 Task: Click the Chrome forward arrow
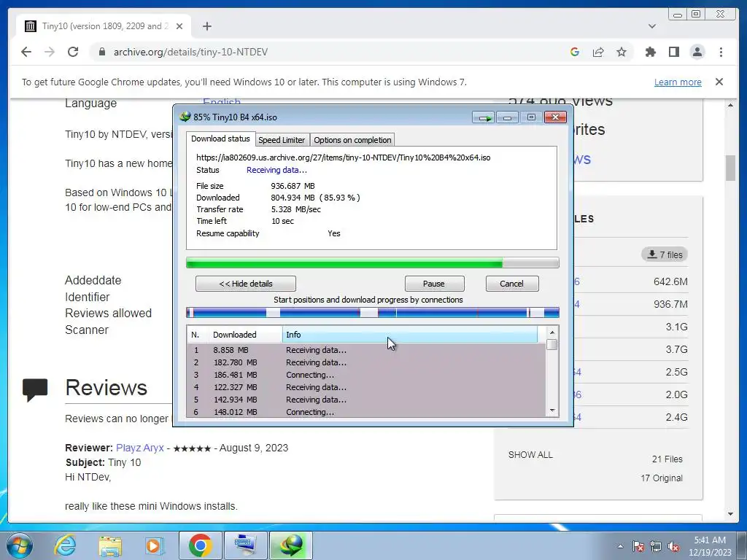click(x=50, y=52)
